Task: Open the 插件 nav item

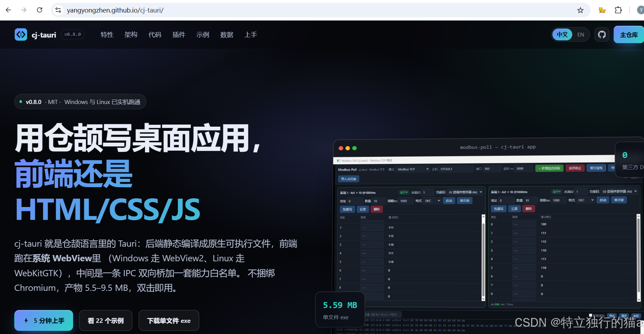Action: click(x=179, y=34)
